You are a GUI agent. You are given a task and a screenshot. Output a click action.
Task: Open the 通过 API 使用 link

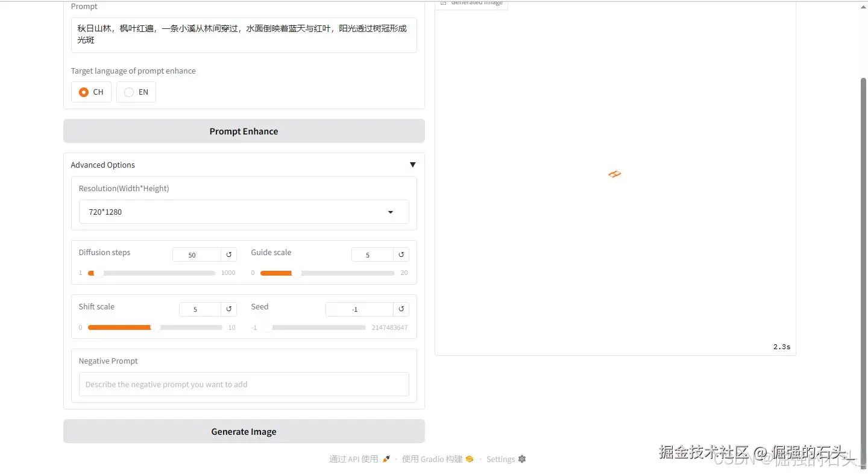pos(353,458)
